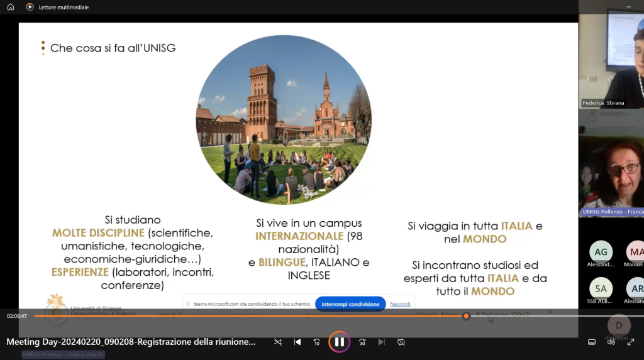Select the 5A participant avatar
Screen dimensions: 644x360
point(601,288)
